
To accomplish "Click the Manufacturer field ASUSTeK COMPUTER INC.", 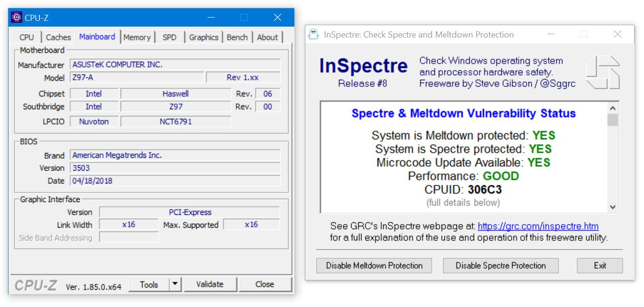I will coord(175,65).
